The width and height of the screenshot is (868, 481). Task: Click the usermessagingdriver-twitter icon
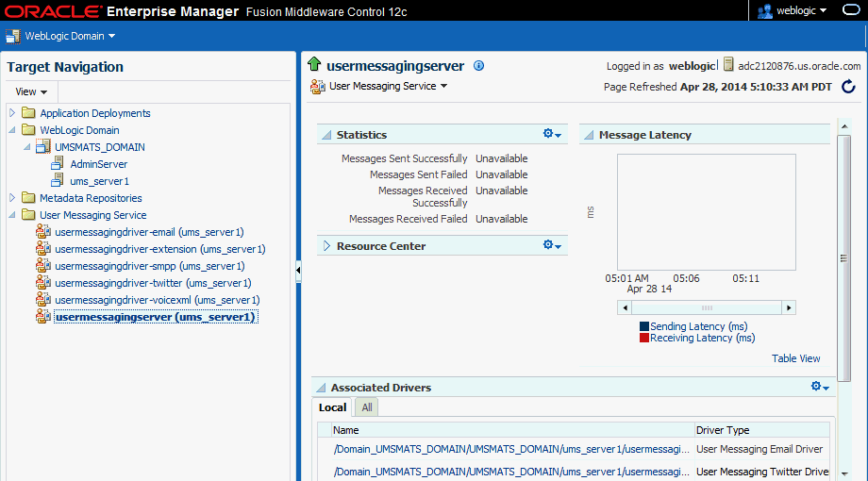tap(43, 282)
